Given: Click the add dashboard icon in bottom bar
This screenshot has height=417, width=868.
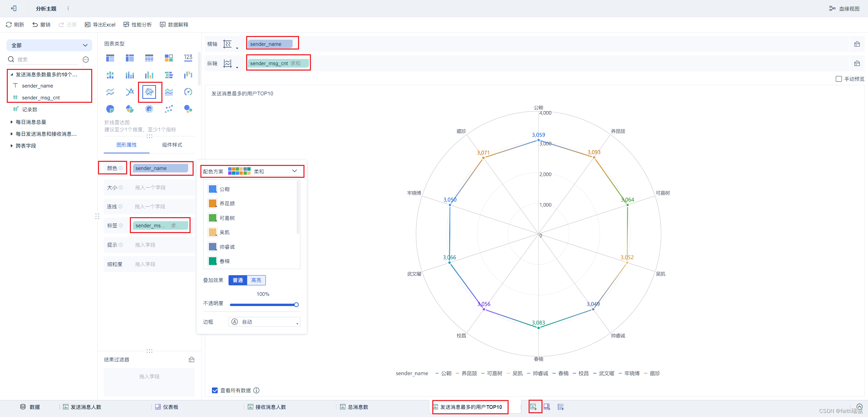Looking at the screenshot, I should point(547,407).
